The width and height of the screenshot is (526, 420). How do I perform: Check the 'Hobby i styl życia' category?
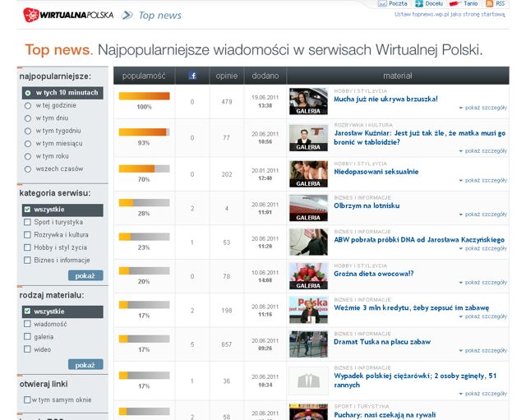(x=27, y=247)
